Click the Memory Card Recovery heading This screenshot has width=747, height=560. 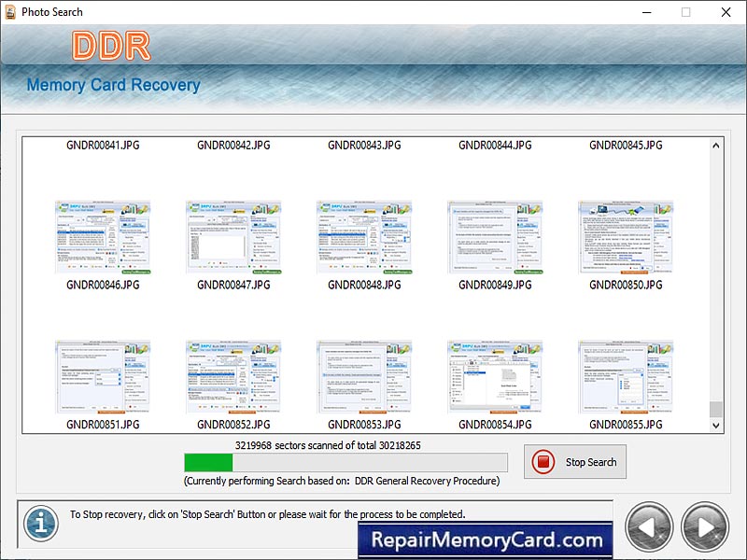click(x=113, y=85)
